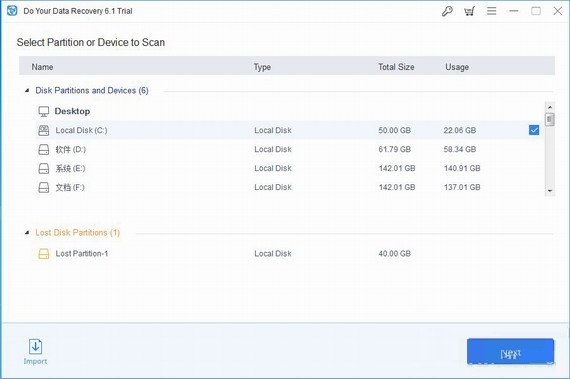Click the key activation icon
570x379 pixels.
click(447, 11)
